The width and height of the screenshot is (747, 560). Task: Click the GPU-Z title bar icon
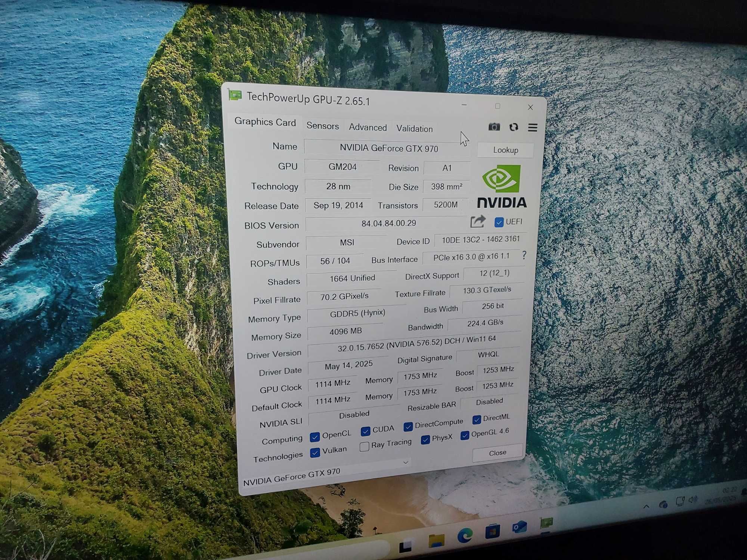click(x=235, y=95)
